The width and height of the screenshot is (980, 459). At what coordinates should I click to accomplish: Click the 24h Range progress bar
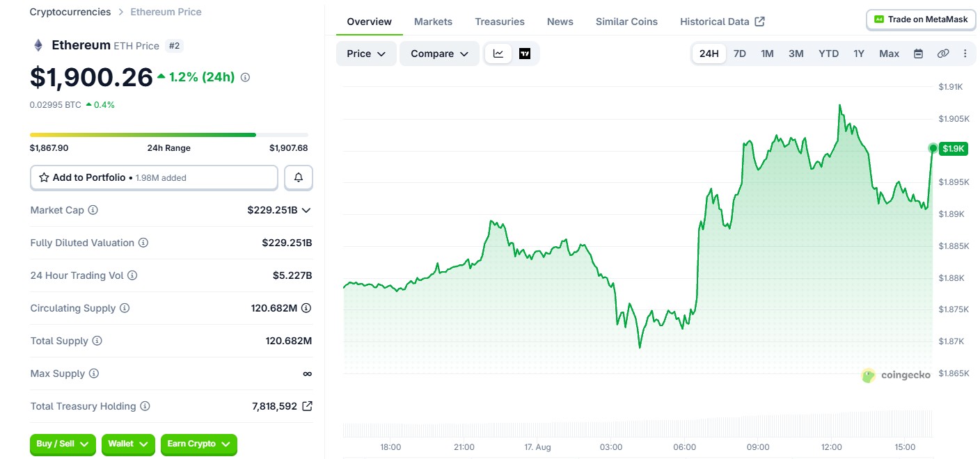tap(169, 135)
